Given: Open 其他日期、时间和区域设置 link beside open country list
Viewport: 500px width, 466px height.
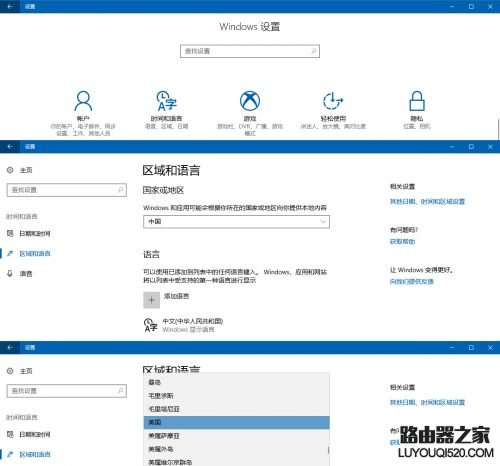Looking at the screenshot, I should 427,403.
